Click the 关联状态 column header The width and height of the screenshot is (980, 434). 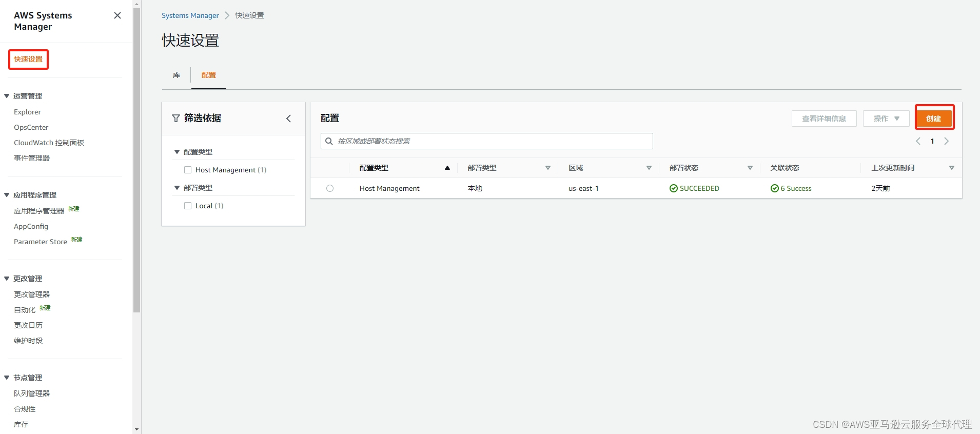click(785, 168)
